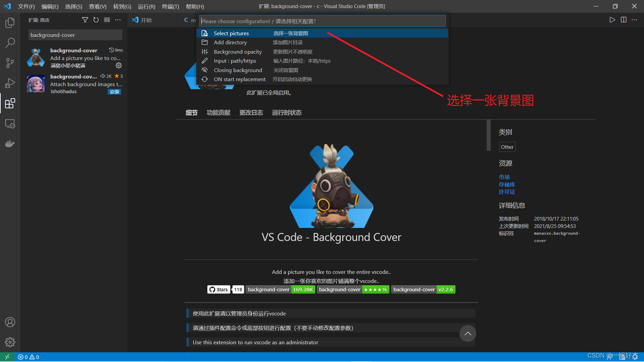Select the background-cover extension by 满猪小星小猪满
The height and width of the screenshot is (362, 644).
[x=74, y=58]
